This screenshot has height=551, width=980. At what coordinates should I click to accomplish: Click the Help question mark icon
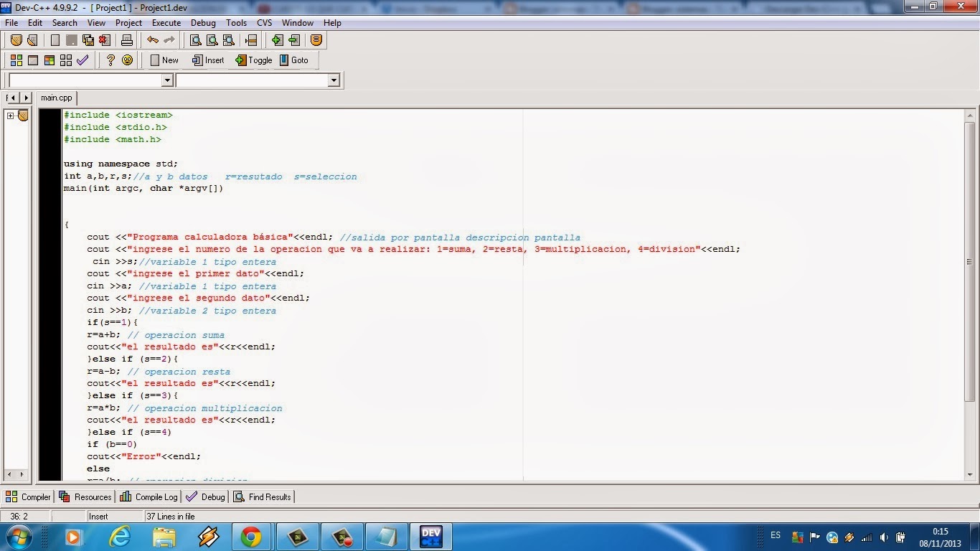110,60
